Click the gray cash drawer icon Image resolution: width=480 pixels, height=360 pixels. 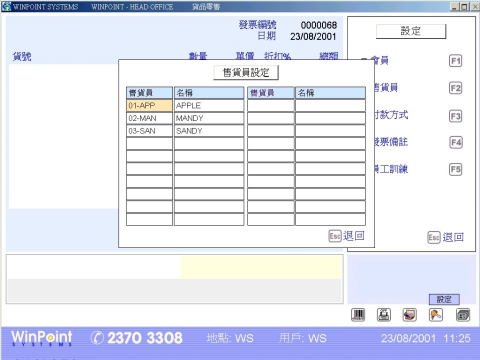463,315
